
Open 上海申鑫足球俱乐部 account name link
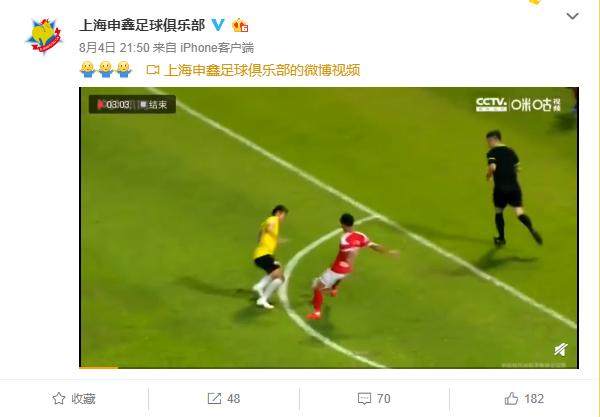tap(142, 25)
